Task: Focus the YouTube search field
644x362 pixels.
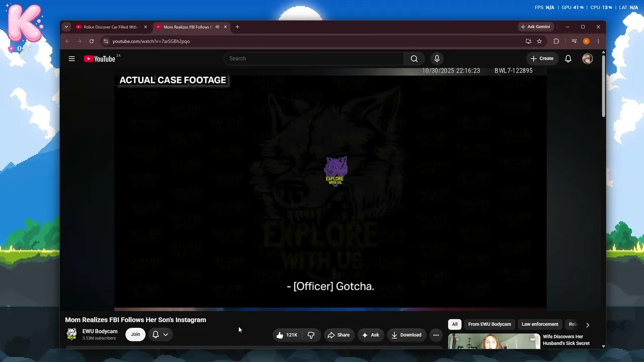Action: coord(314,59)
